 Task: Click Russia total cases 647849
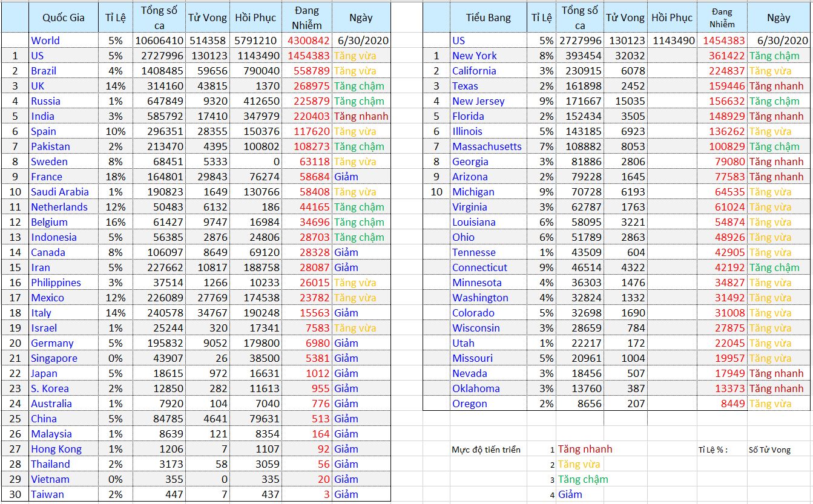point(159,101)
